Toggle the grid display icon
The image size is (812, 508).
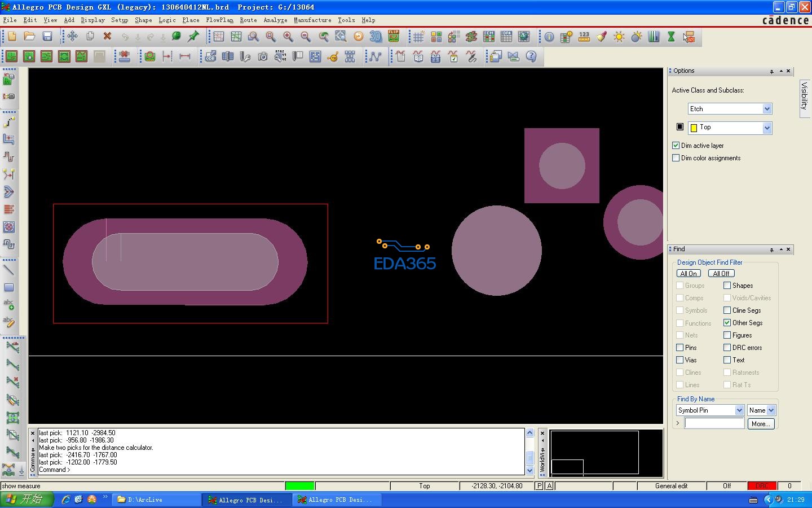pos(418,37)
